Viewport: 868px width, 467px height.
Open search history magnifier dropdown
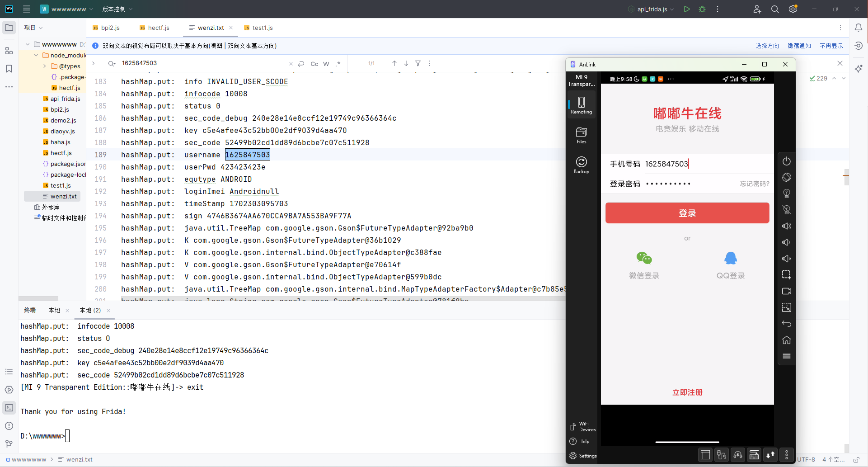112,63
